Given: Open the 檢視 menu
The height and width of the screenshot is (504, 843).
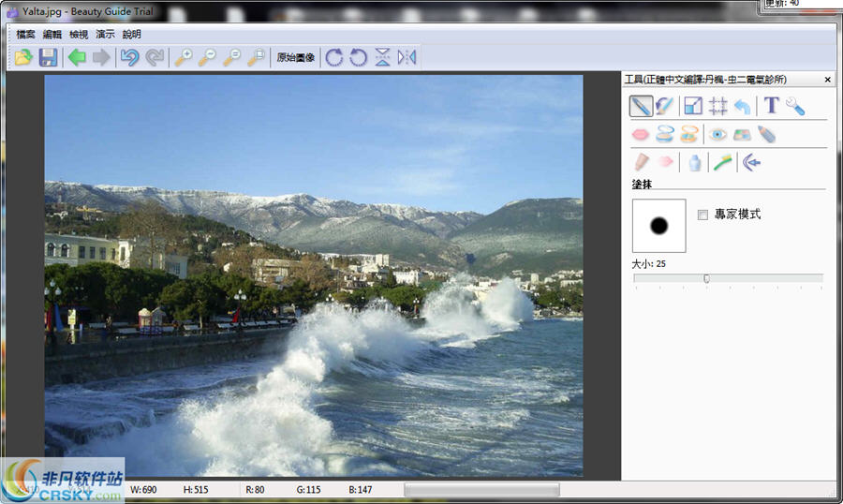Looking at the screenshot, I should tap(79, 34).
